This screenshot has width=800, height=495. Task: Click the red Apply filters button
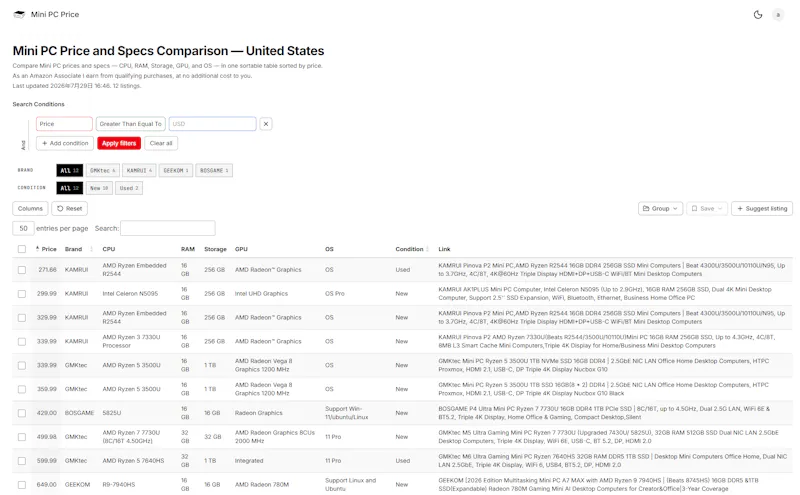[119, 143]
